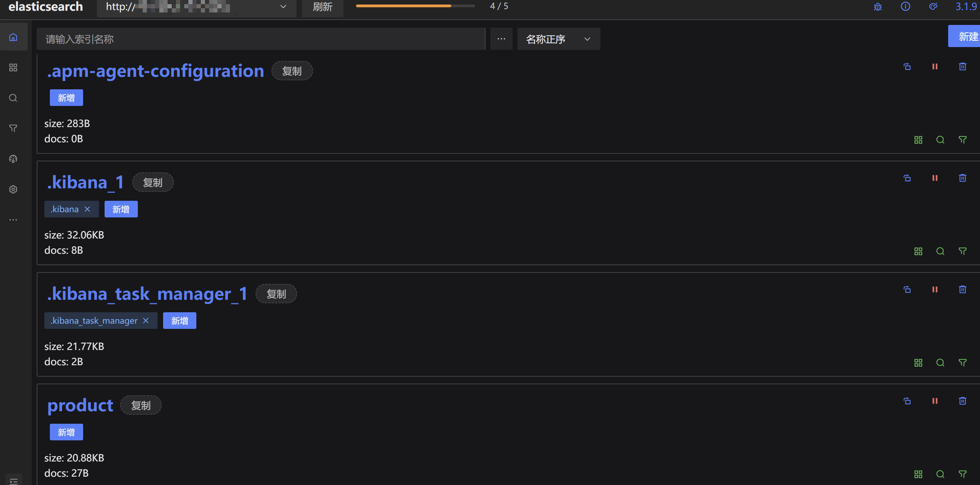Browse .kibana_1 data via the grid icon
The image size is (980, 485).
coord(918,251)
